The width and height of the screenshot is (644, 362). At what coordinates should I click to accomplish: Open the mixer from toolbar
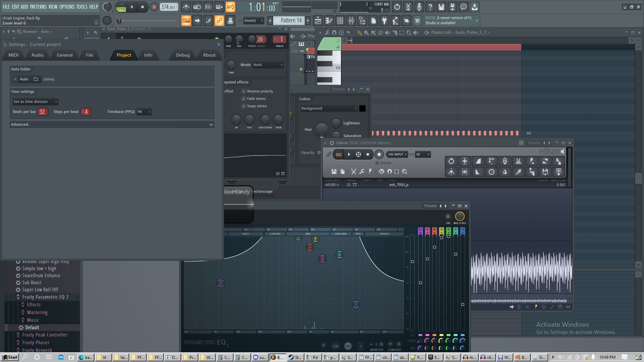pos(351,21)
